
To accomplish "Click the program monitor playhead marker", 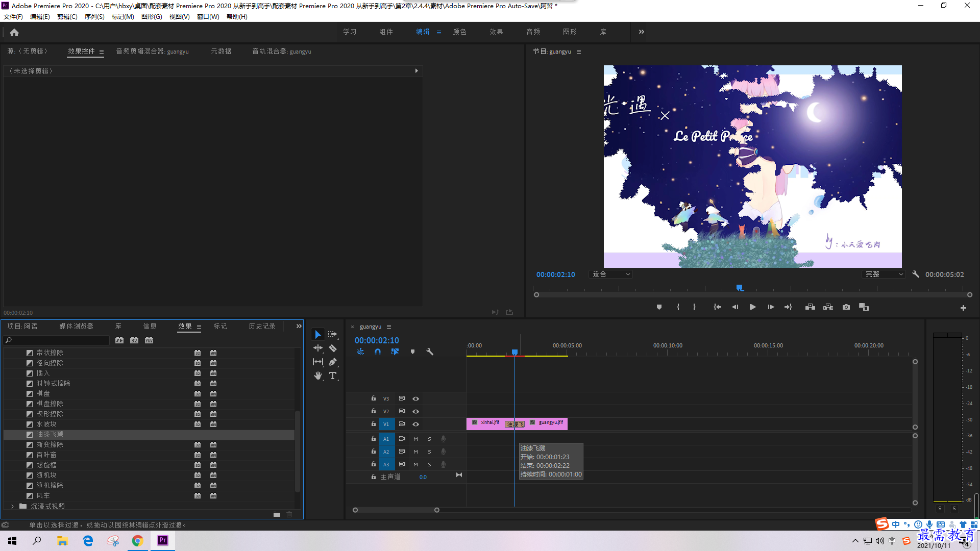I will coord(740,288).
